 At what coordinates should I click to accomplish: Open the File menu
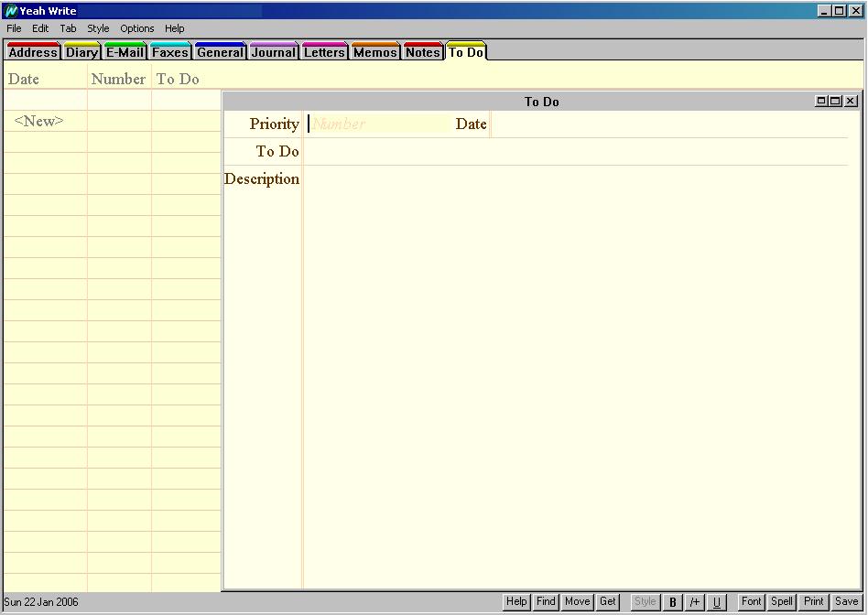pos(14,28)
